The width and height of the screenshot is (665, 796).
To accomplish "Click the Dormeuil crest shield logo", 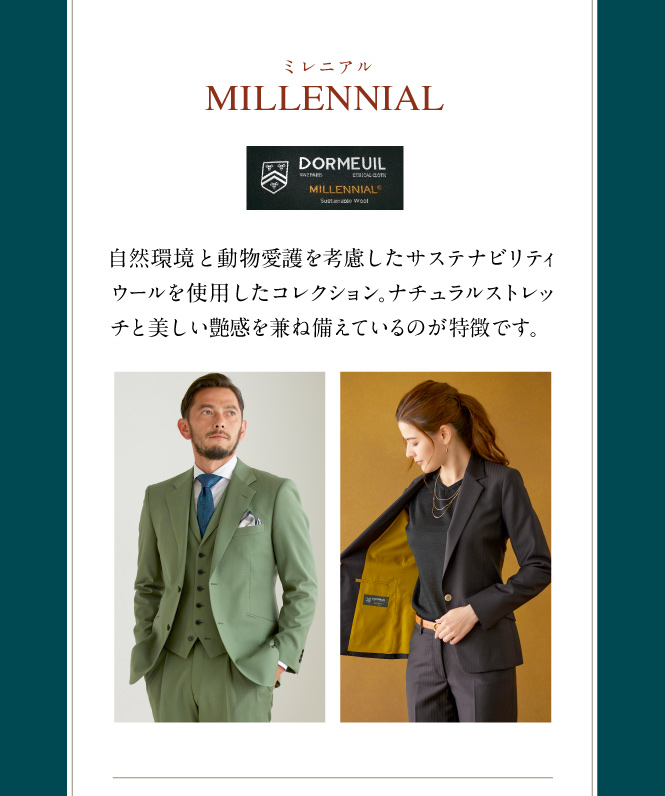I will [274, 177].
